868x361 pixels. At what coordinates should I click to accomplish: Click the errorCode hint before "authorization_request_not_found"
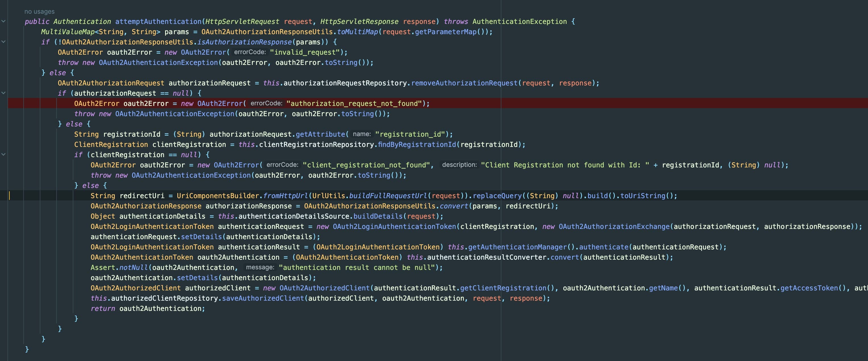pyautogui.click(x=266, y=103)
